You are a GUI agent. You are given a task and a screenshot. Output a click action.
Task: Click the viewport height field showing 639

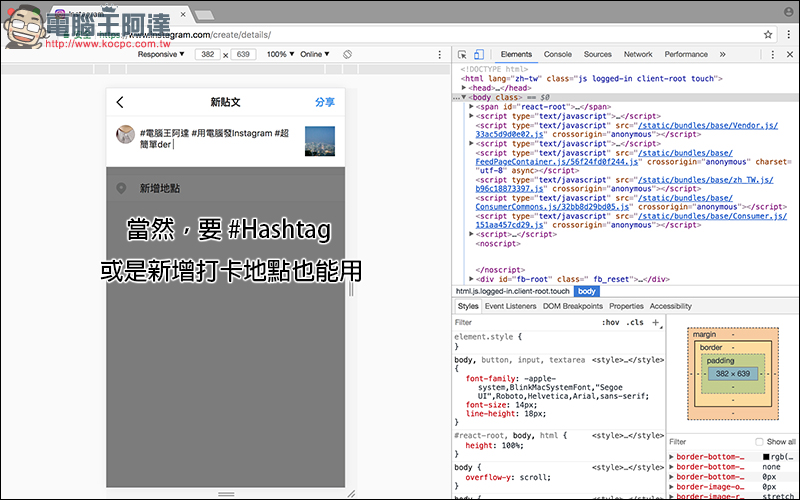coord(243,54)
